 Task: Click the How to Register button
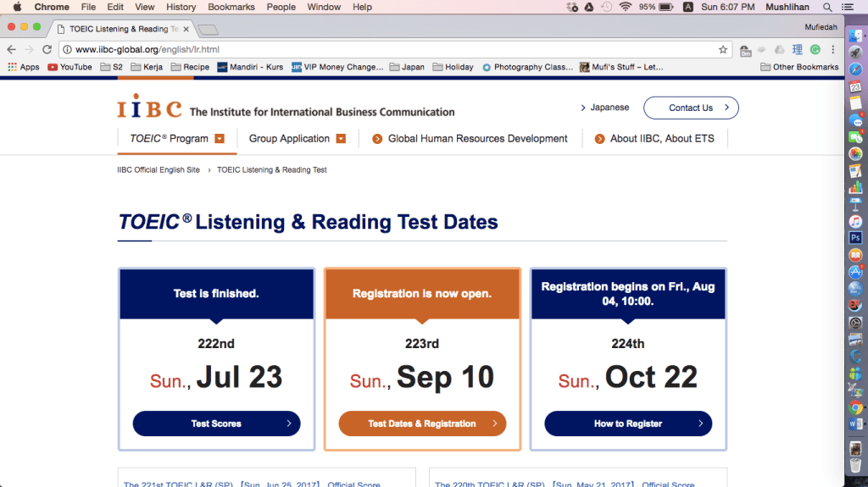(628, 423)
